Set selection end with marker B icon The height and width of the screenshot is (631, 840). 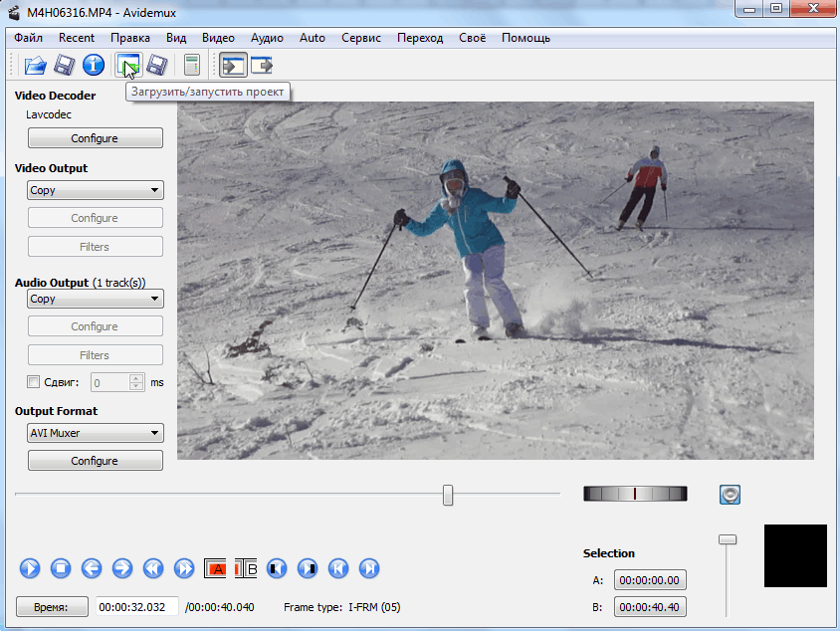(x=246, y=568)
